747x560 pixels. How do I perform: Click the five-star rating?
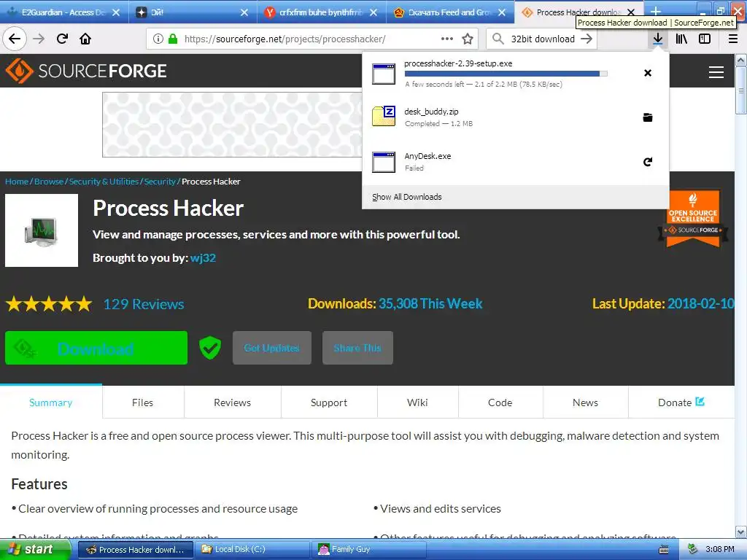coord(49,304)
